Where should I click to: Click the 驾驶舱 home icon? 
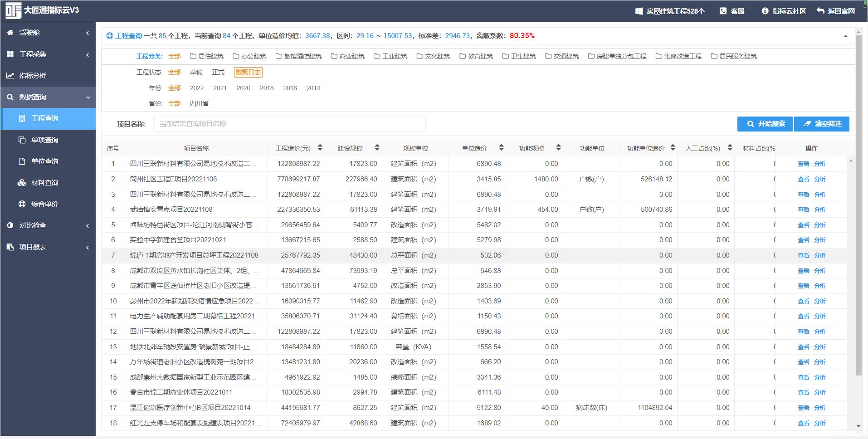[x=10, y=32]
